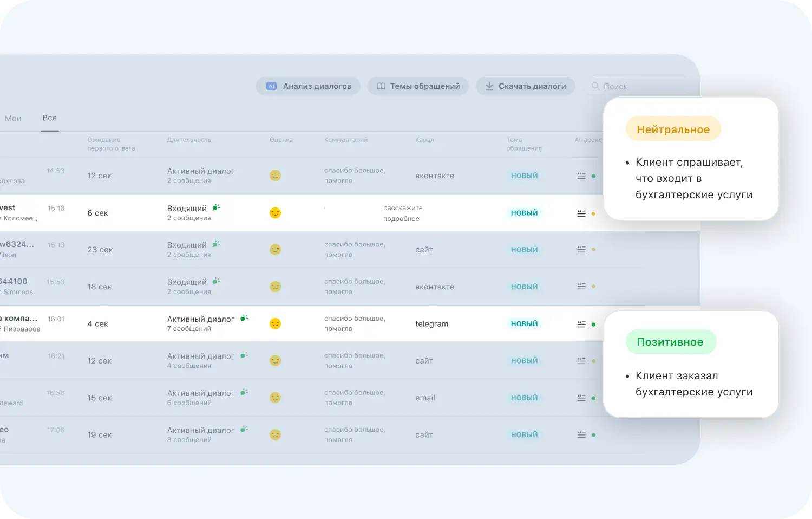
Task: Switch to the Все tab
Action: click(x=49, y=118)
